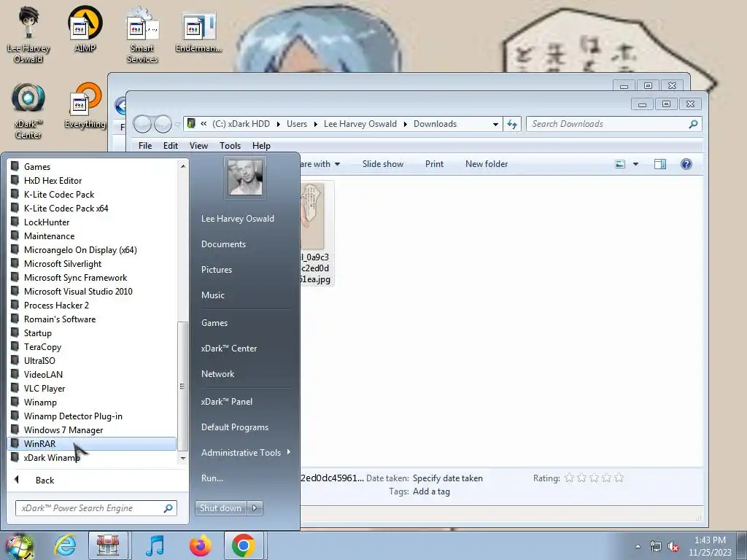
Task: Expand Microsoft Visual Studio 2010 folder
Action: pyautogui.click(x=92, y=292)
